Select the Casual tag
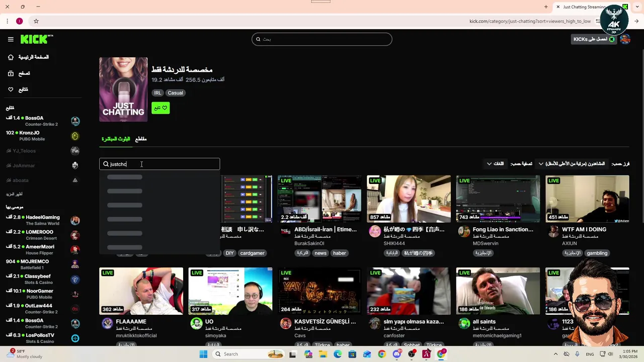Viewport: 644px width, 362px height. click(x=176, y=93)
